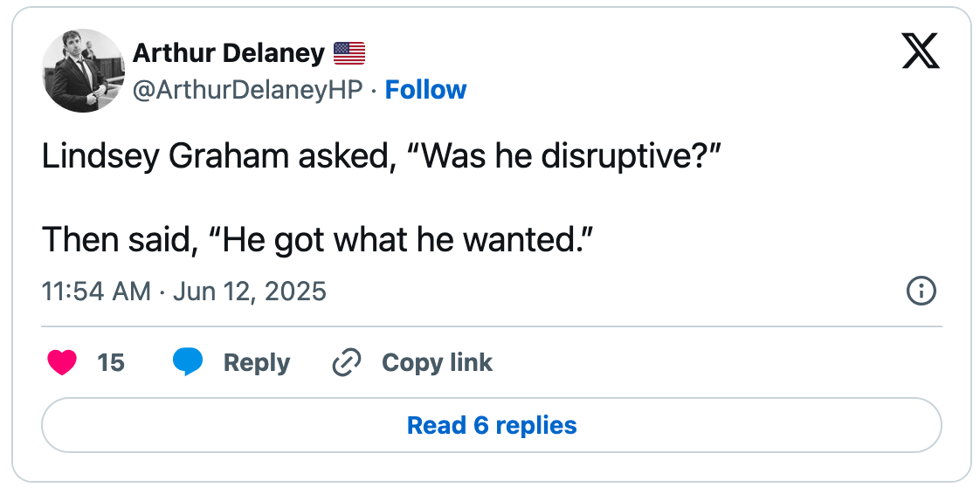This screenshot has height=494, width=980.
Task: Visit the @ArthurDelaneyHP handle
Action: pyautogui.click(x=247, y=90)
